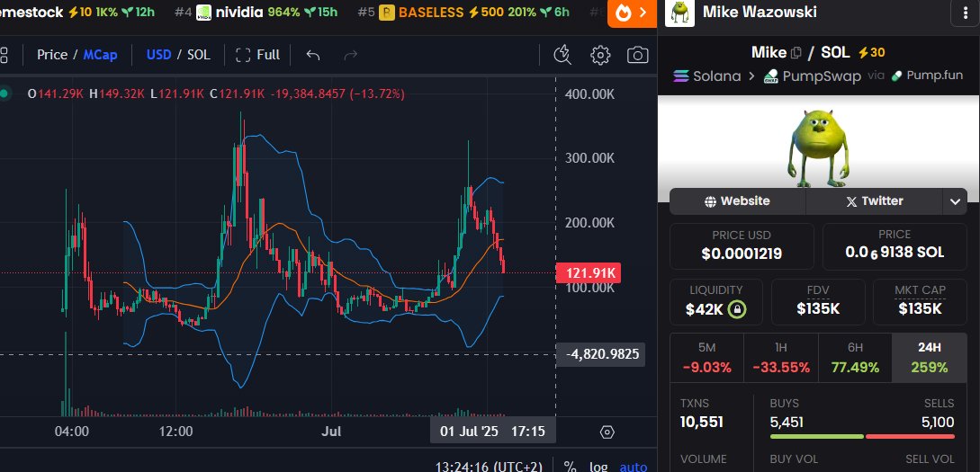The height and width of the screenshot is (472, 980).
Task: Select SOL chart currency
Action: click(199, 55)
